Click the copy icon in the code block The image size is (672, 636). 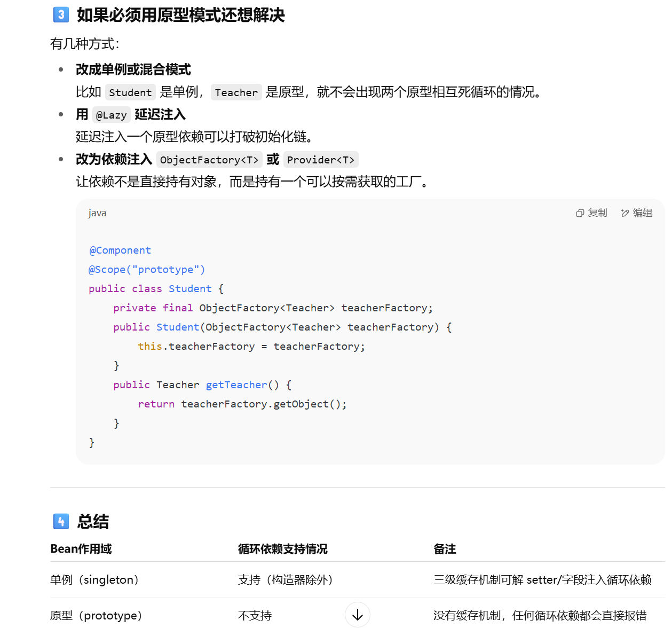[580, 213]
